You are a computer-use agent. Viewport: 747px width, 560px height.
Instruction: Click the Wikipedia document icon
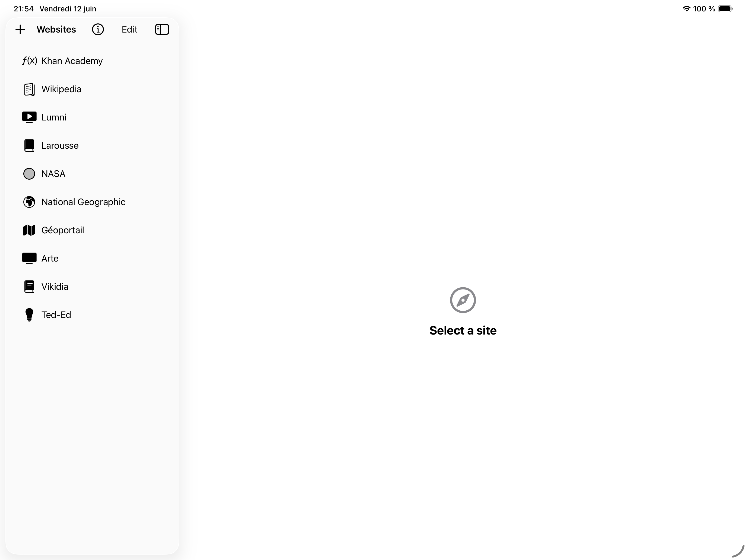click(29, 89)
